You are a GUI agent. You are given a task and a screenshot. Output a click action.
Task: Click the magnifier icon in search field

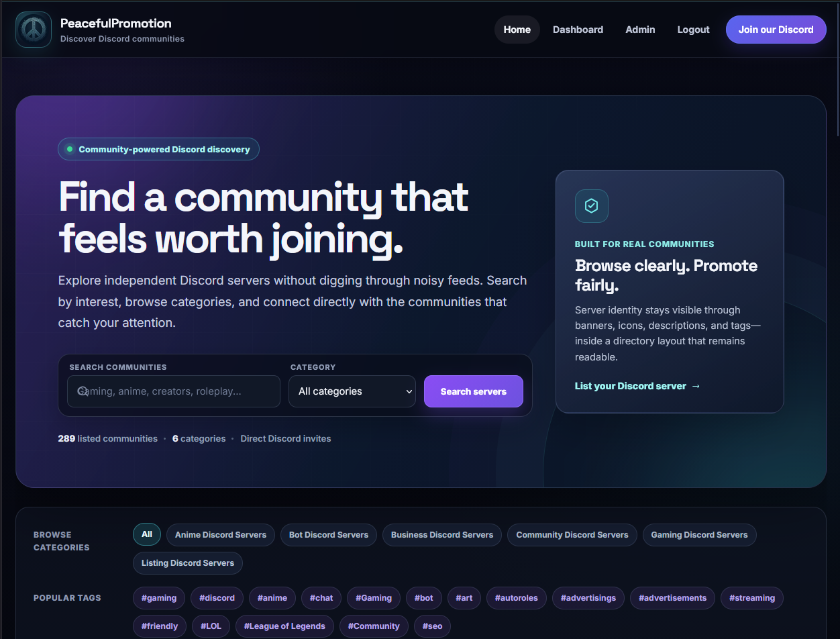click(83, 391)
